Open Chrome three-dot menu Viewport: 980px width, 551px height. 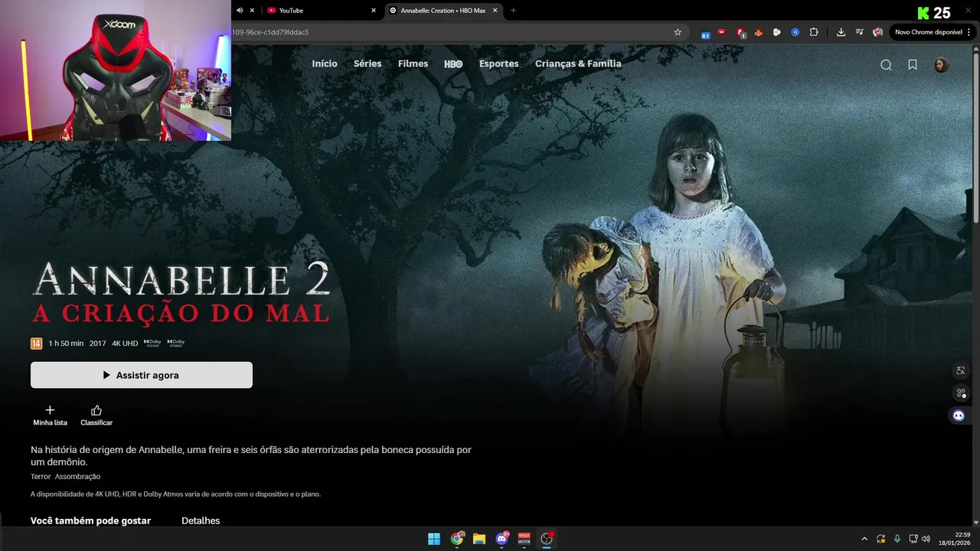[x=969, y=32]
